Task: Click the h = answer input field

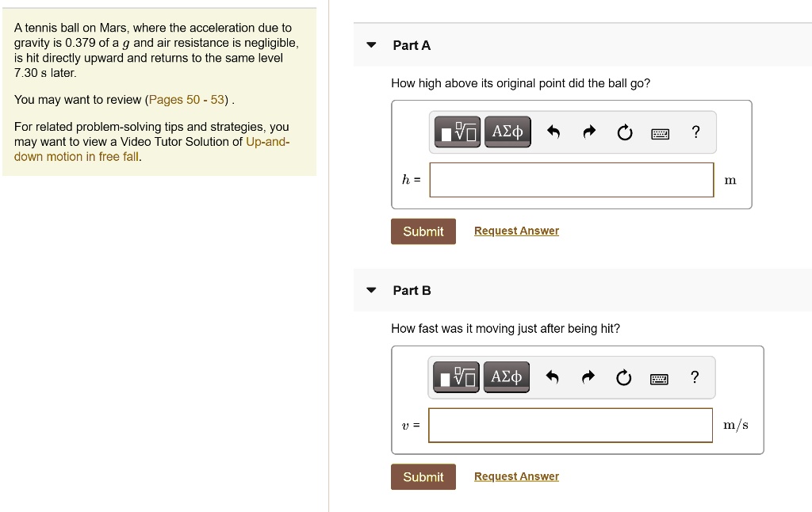Action: 571,180
